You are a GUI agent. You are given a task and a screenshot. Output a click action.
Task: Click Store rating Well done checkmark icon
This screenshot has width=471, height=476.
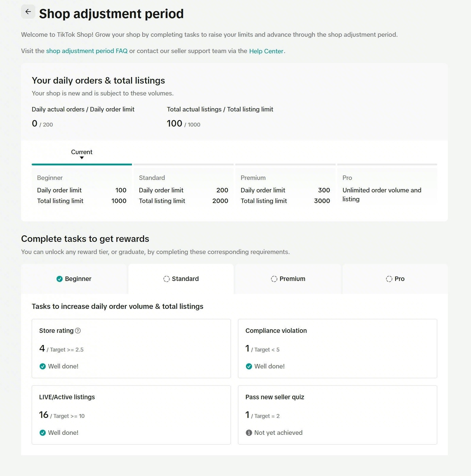pyautogui.click(x=43, y=366)
